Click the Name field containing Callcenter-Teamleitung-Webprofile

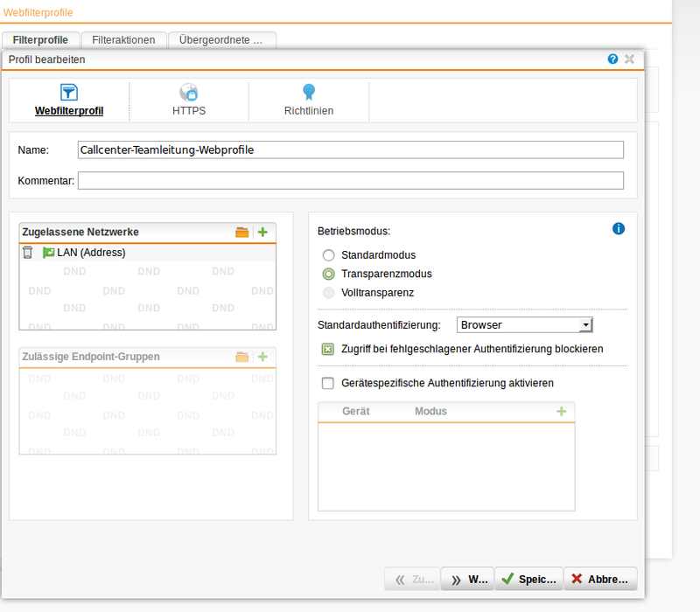click(350, 150)
